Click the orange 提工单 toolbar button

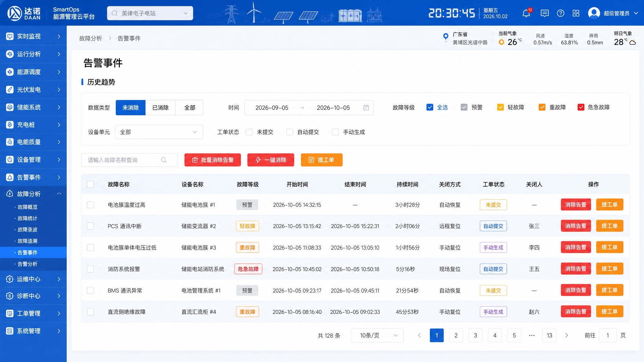322,160
